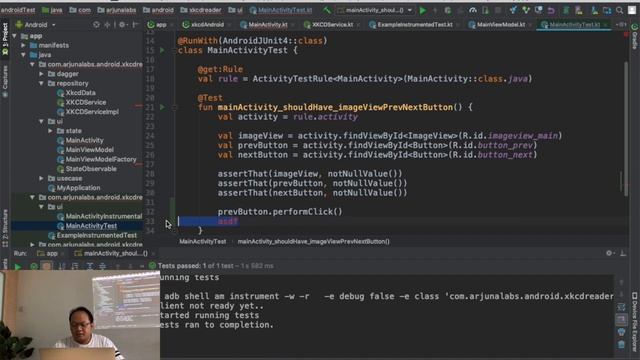Click the trash icon in console toolbar
Viewport: 640px width, 360px height.
pyautogui.click(x=621, y=345)
